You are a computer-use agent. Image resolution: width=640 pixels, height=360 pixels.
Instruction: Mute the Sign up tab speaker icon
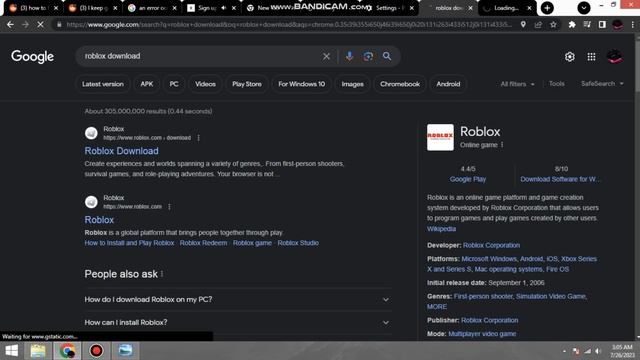pyautogui.click(x=224, y=8)
